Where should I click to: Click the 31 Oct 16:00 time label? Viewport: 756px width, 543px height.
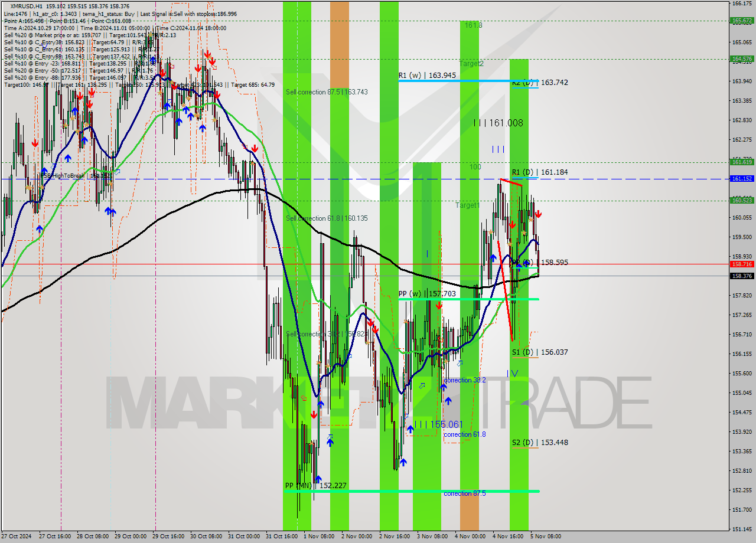coord(281,537)
